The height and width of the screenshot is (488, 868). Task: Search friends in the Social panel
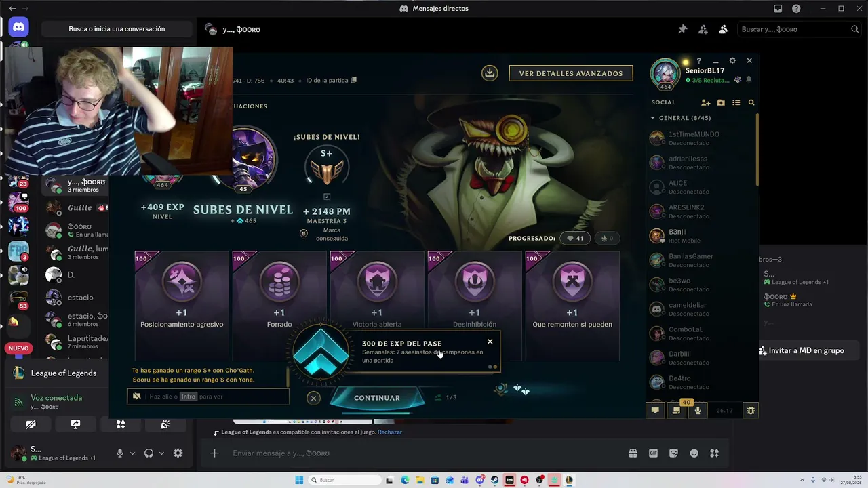[x=751, y=102]
